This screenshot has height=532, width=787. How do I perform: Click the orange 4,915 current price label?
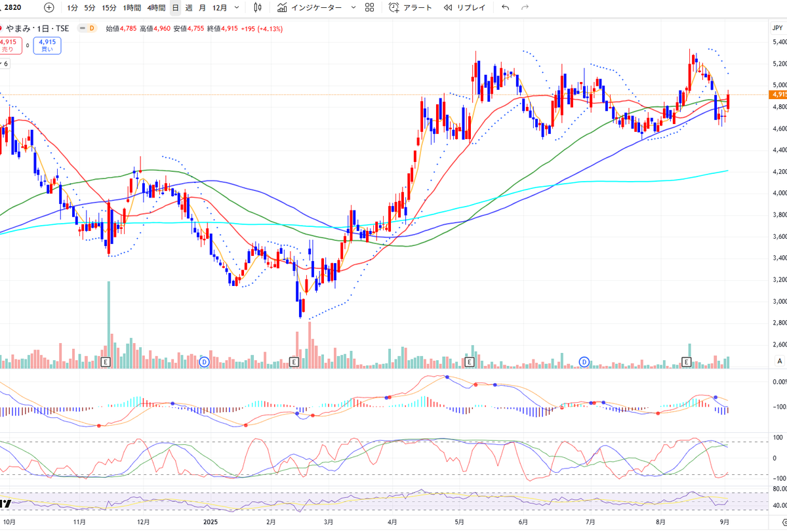(x=779, y=95)
